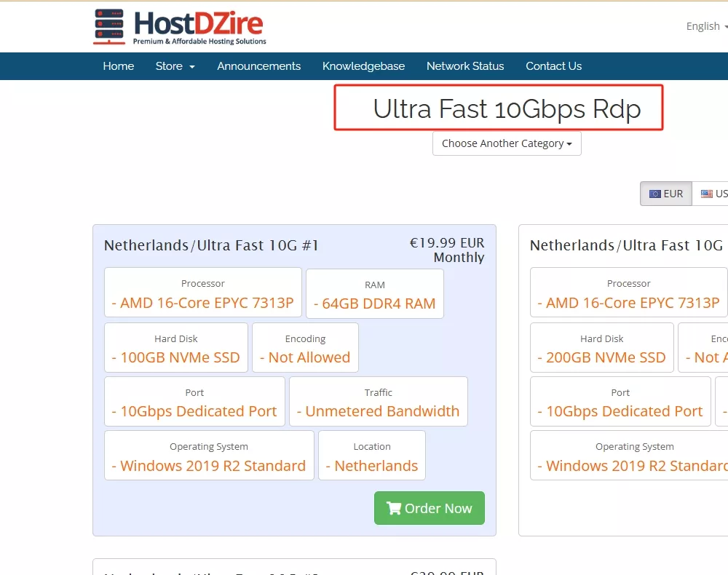
Task: Click the 100GB NVMe SSD hard disk box
Action: (175, 348)
